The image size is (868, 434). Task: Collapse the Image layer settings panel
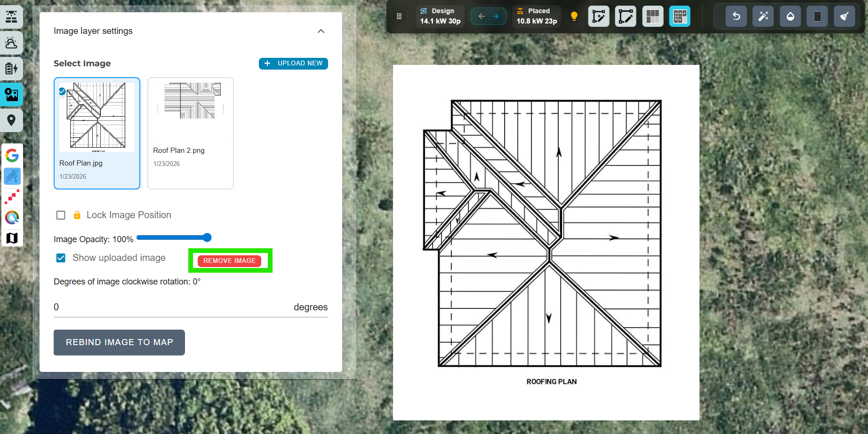tap(321, 31)
